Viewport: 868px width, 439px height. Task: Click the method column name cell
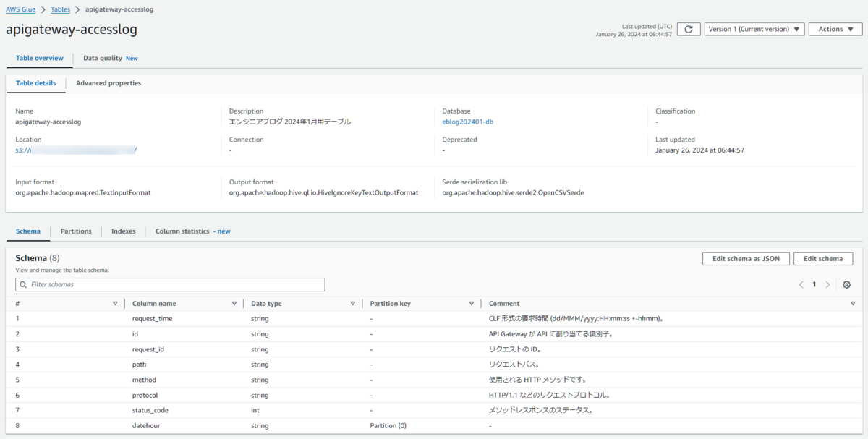click(x=144, y=380)
